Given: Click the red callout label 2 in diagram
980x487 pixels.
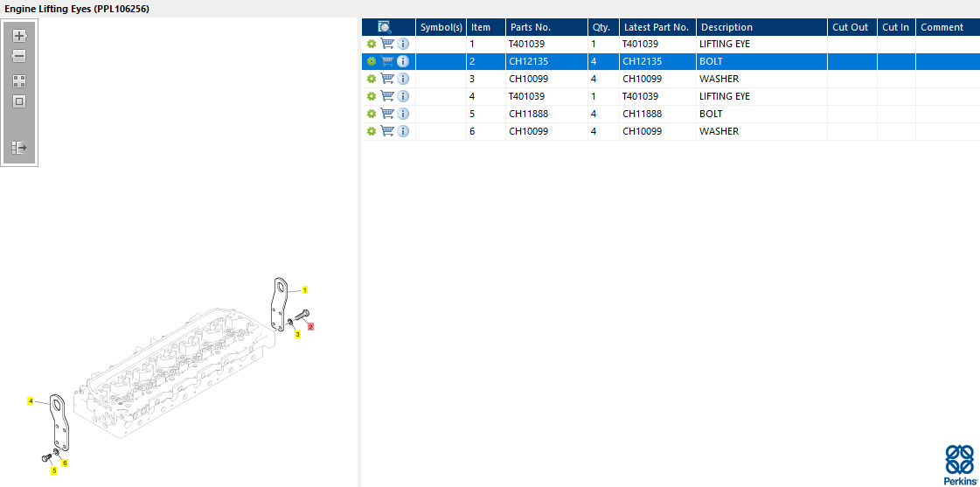Looking at the screenshot, I should click(x=310, y=326).
